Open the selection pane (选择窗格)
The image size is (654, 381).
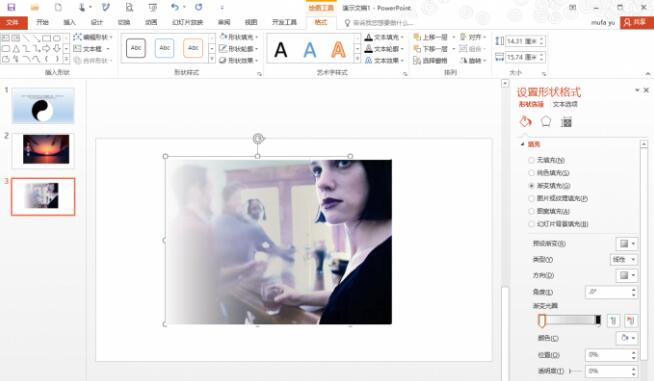coord(430,61)
